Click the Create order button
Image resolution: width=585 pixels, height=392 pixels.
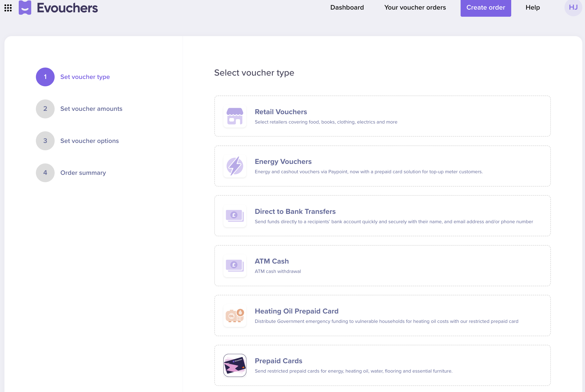(x=486, y=8)
